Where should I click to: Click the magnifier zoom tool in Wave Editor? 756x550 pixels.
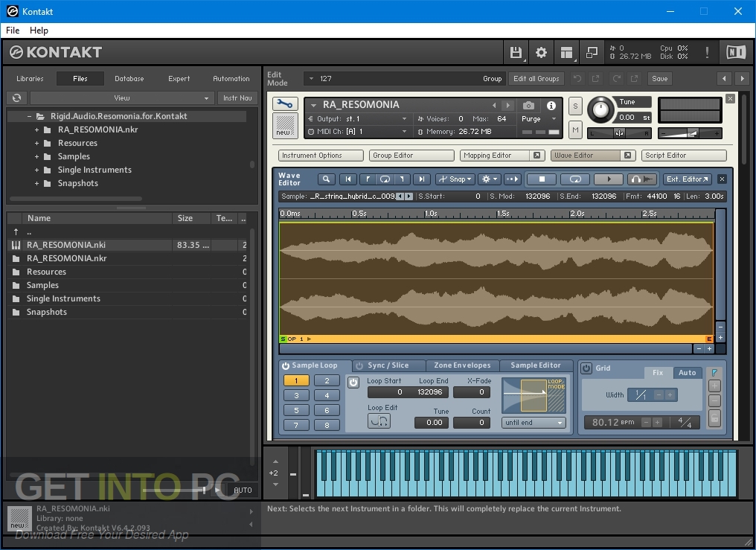(x=327, y=179)
